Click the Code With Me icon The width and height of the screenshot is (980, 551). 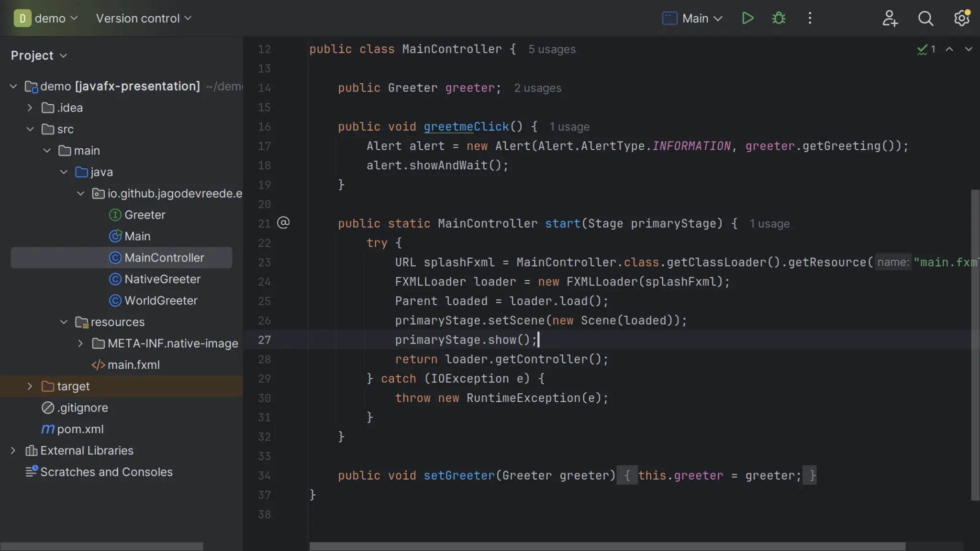click(890, 18)
